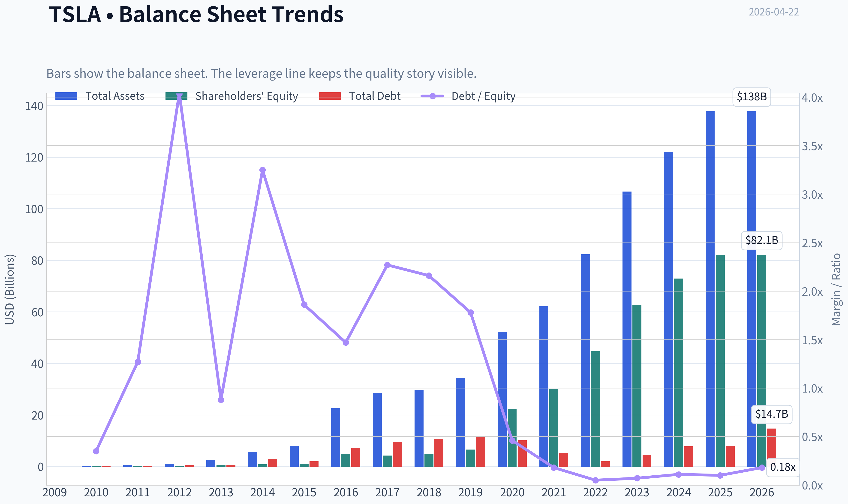Toggle the Total Debt legend entry
The height and width of the screenshot is (504, 848).
tap(360, 96)
